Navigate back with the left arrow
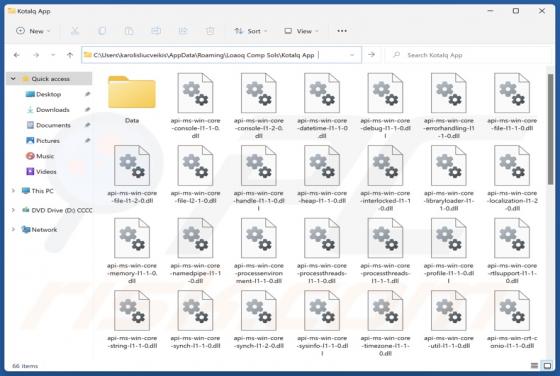The width and height of the screenshot is (560, 376). tap(16, 55)
